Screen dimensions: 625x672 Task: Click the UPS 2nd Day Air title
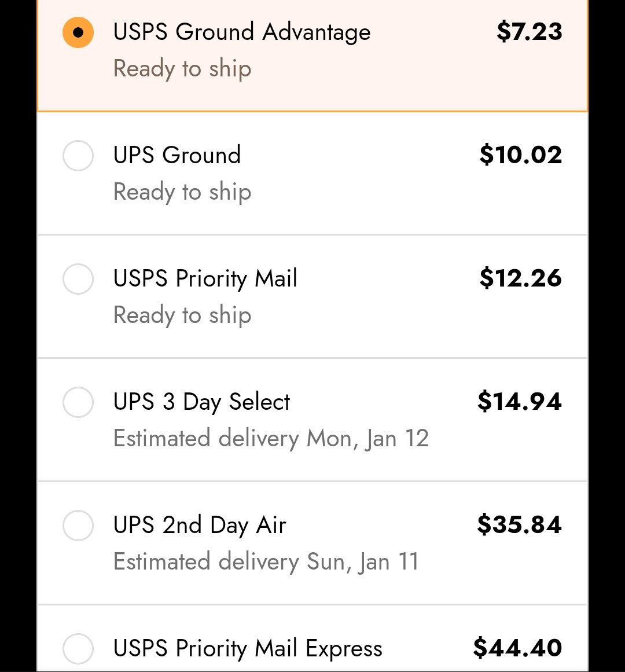200,526
